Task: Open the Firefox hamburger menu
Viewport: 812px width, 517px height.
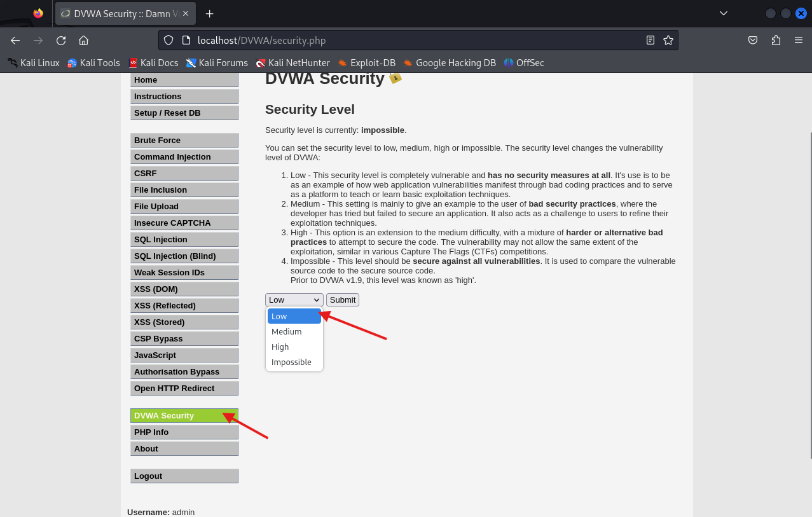Action: [799, 40]
